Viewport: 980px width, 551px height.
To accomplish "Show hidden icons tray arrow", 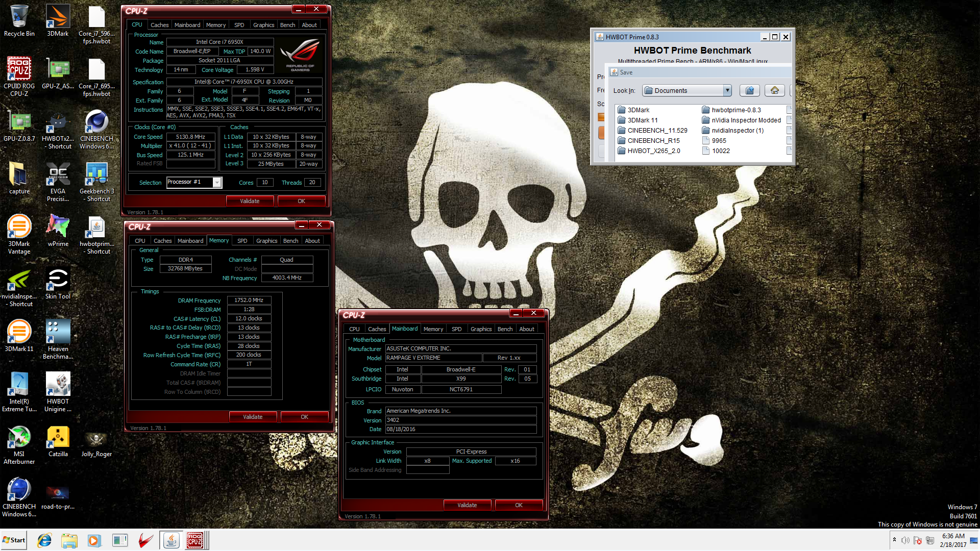I will tap(894, 540).
